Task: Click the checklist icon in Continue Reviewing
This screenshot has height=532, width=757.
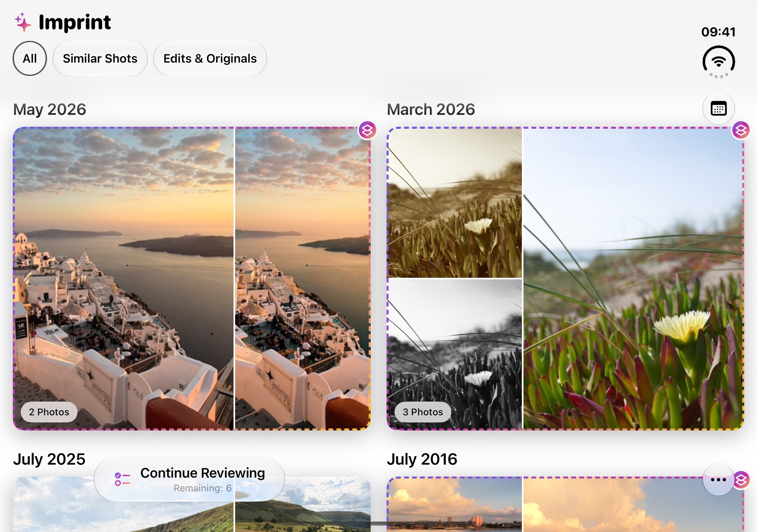Action: [x=122, y=479]
